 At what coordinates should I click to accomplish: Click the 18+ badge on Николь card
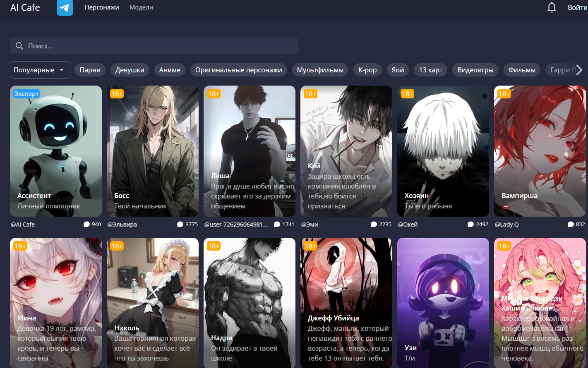[x=117, y=246]
